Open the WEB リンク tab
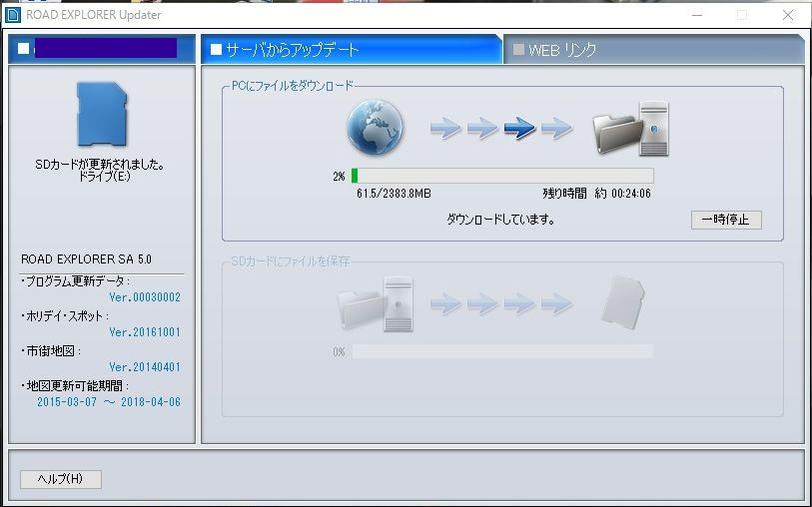This screenshot has width=812, height=507. coord(653,50)
